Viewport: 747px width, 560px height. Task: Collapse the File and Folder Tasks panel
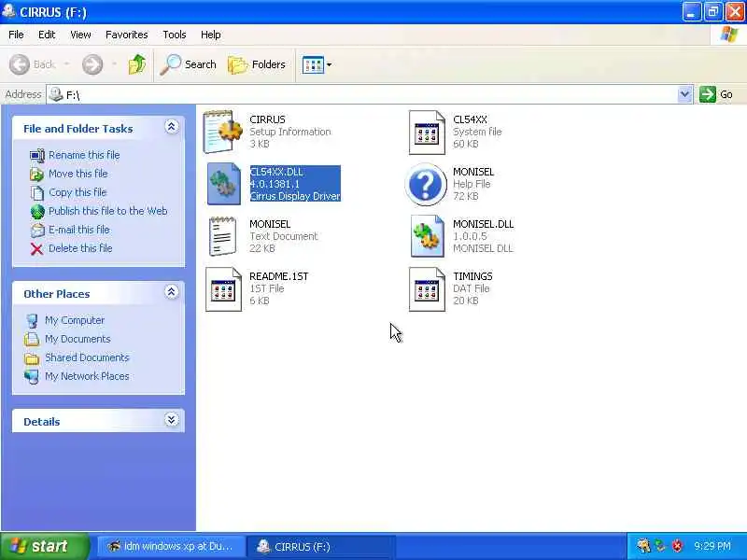coord(172,127)
